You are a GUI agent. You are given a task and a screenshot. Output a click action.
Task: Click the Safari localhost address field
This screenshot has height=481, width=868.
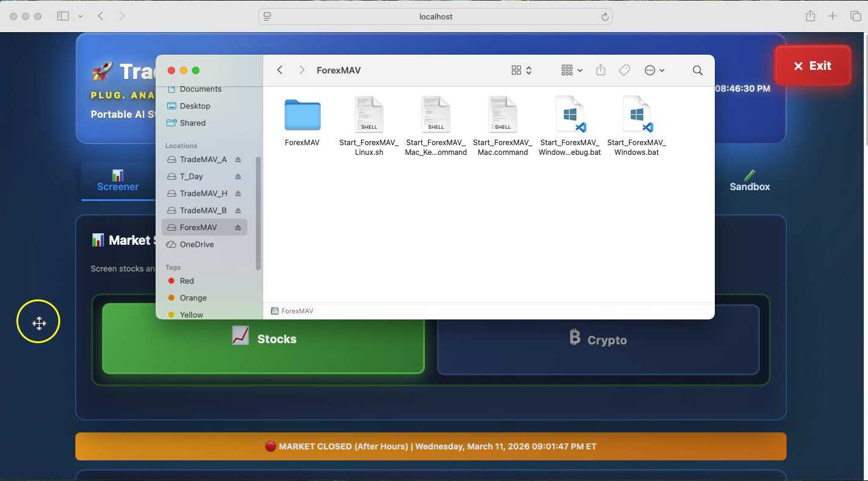pyautogui.click(x=435, y=16)
